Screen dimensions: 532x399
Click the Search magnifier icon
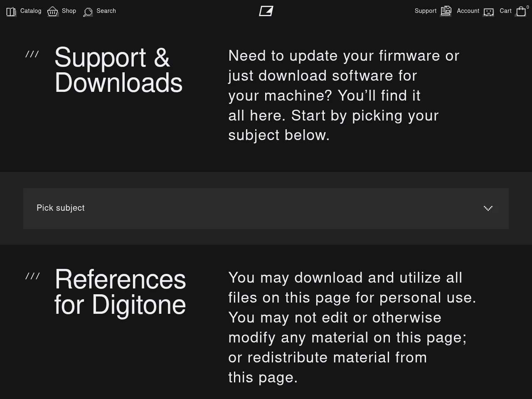(x=88, y=12)
